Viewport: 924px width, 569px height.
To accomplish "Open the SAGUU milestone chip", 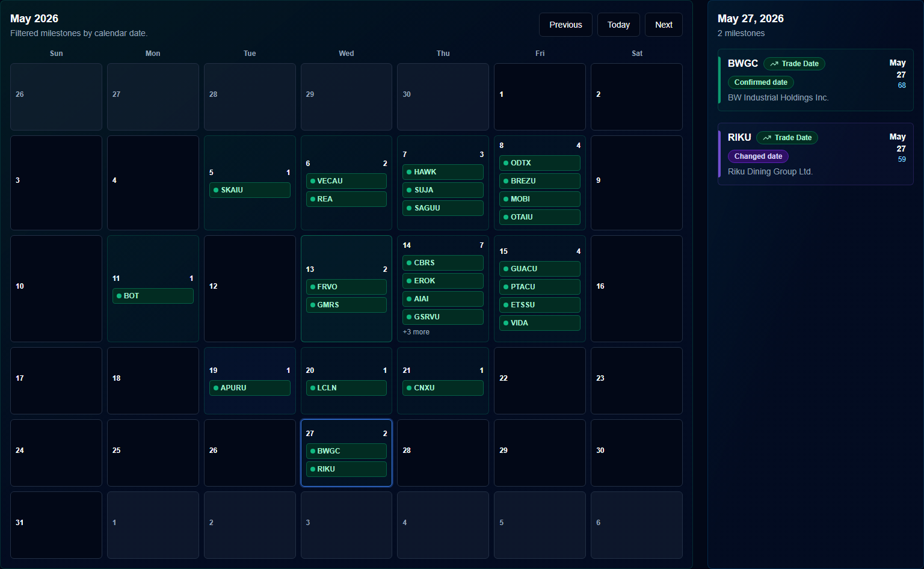I will 443,208.
